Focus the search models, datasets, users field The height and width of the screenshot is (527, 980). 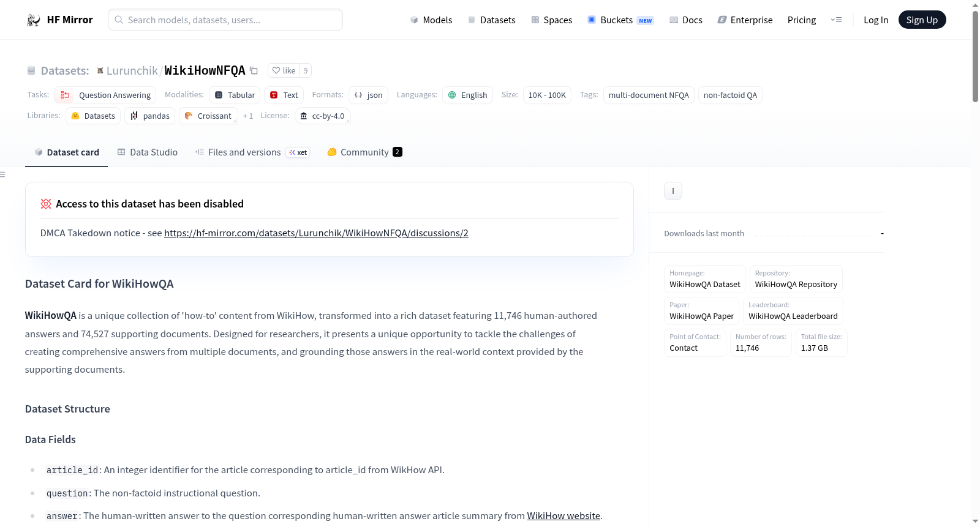click(x=225, y=20)
